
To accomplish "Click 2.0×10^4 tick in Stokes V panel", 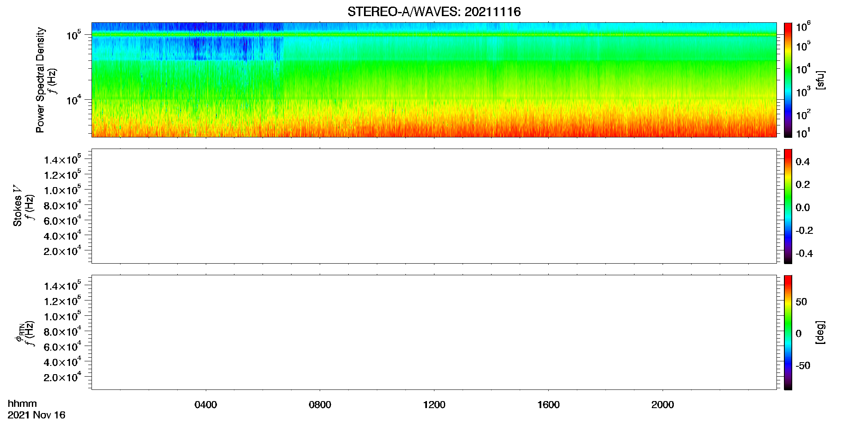I will pos(63,250).
